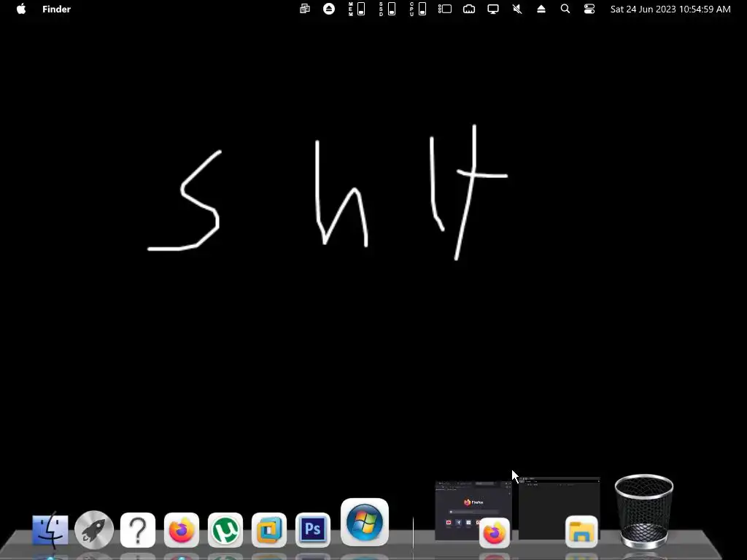This screenshot has width=747, height=560.
Task: Launch uTorrent from the dock
Action: (225, 530)
